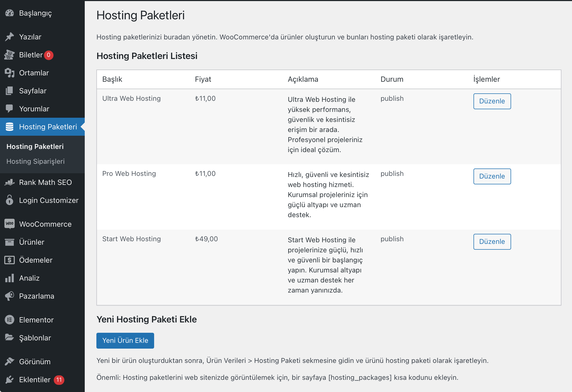572x392 pixels.
Task: Click the Login Customizer lock icon
Action: tap(10, 200)
